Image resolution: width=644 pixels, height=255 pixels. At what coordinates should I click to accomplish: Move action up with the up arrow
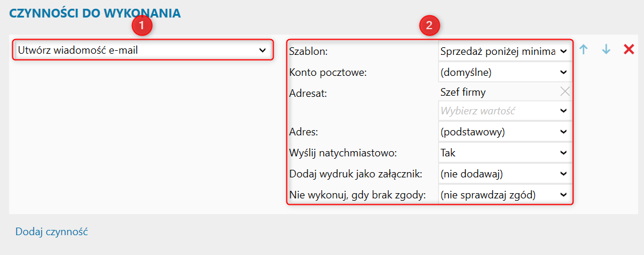point(583,50)
